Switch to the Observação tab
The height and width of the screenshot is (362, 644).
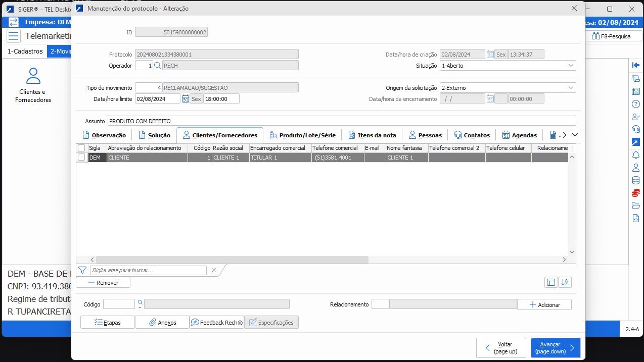coord(104,135)
